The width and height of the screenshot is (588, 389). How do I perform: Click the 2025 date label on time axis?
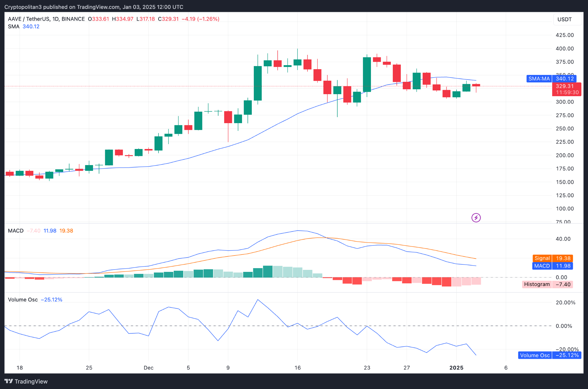[457, 368]
